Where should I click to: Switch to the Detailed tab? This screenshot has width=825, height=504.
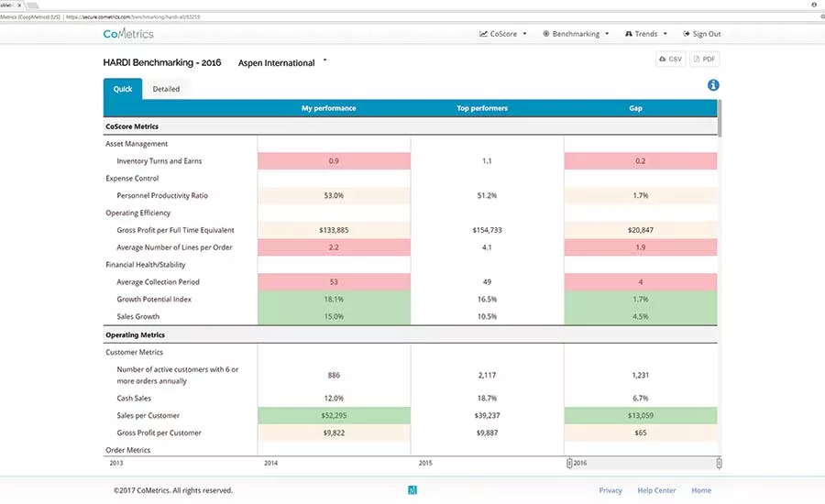click(166, 89)
